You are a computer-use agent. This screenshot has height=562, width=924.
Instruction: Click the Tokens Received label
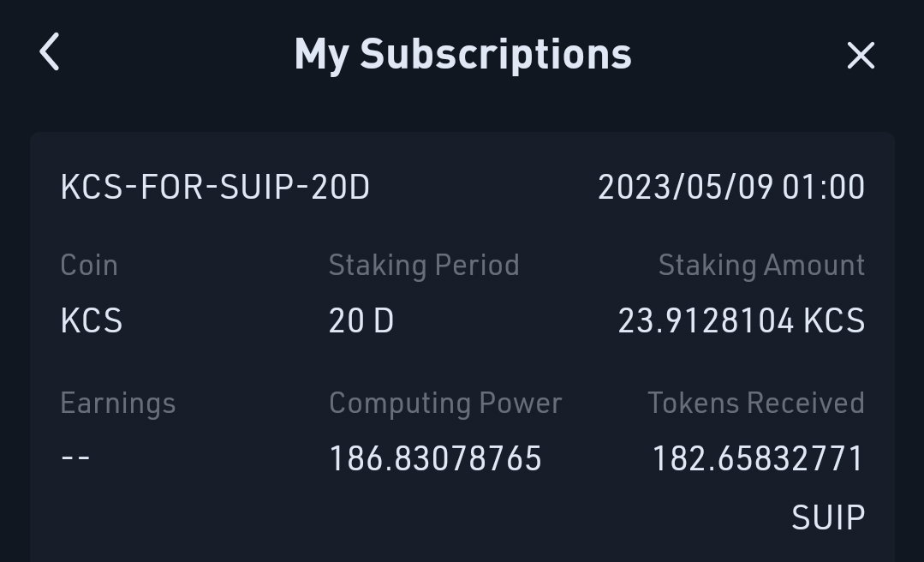click(756, 404)
